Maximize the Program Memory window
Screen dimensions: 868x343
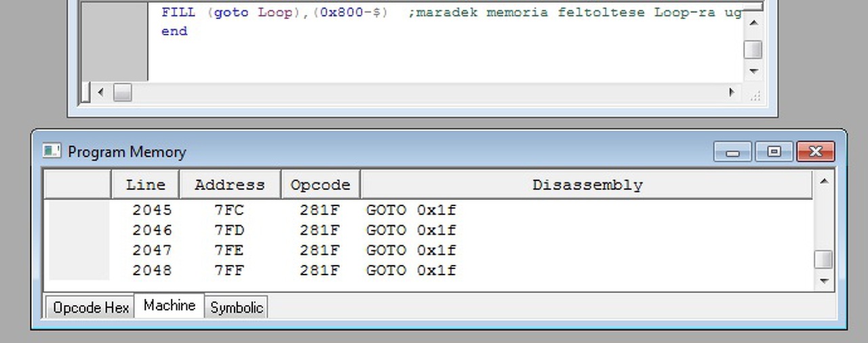point(774,152)
